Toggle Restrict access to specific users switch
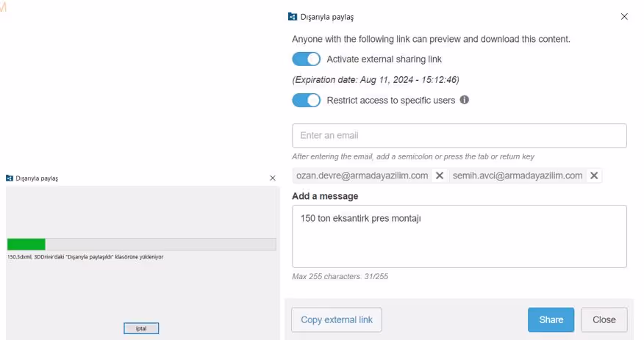The height and width of the screenshot is (340, 644). (306, 100)
